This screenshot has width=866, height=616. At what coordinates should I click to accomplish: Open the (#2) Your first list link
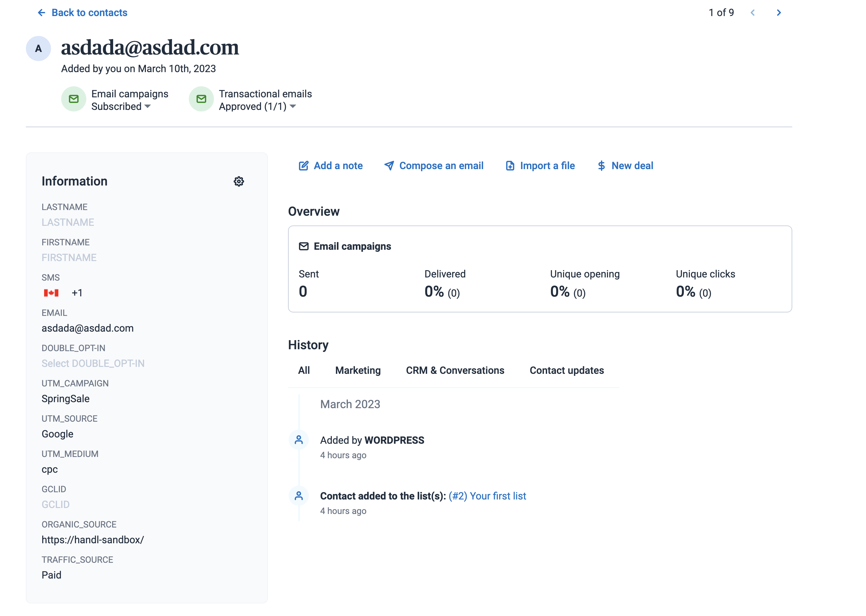coord(487,496)
